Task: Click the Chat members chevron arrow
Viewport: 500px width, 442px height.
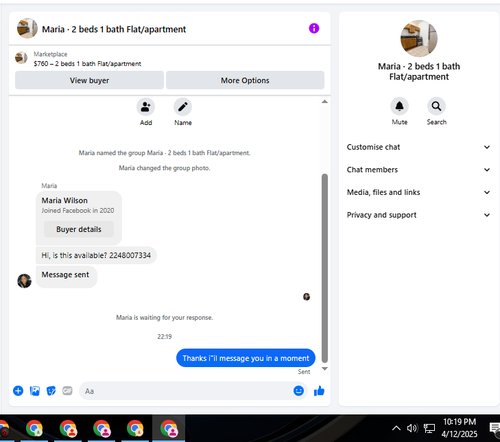Action: [487, 170]
